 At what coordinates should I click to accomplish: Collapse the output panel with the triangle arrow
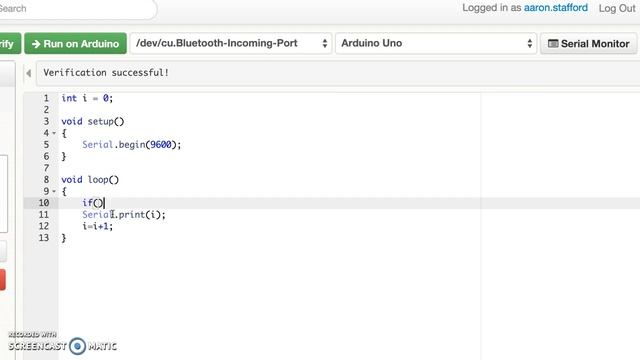[29, 73]
